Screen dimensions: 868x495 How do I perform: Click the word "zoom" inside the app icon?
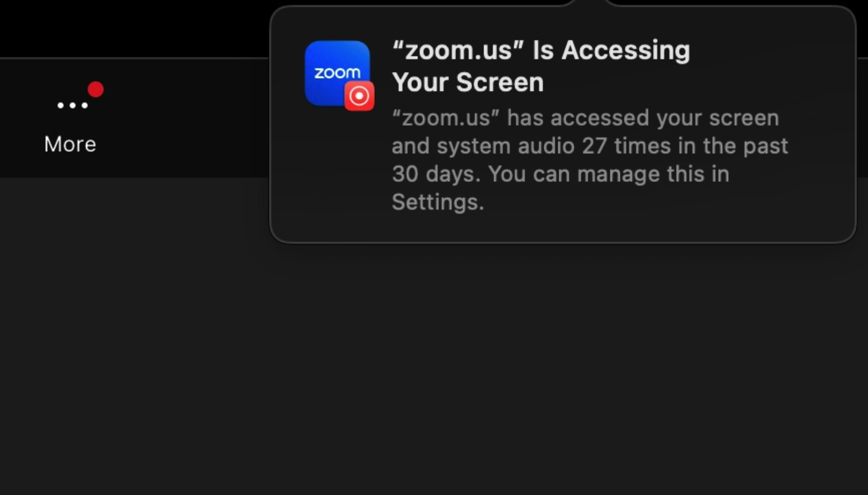coord(337,73)
